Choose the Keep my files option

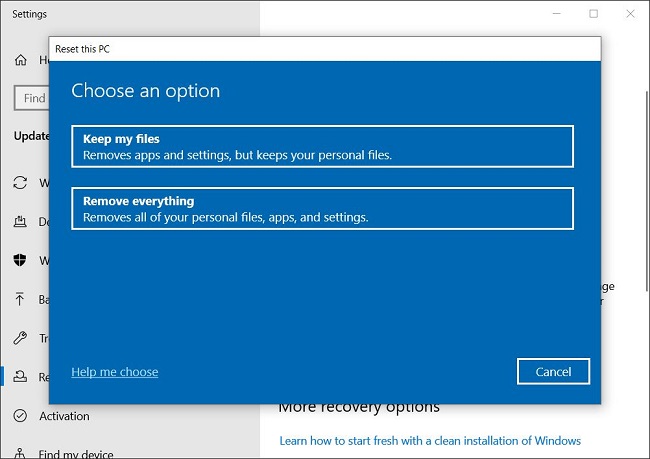(x=323, y=146)
